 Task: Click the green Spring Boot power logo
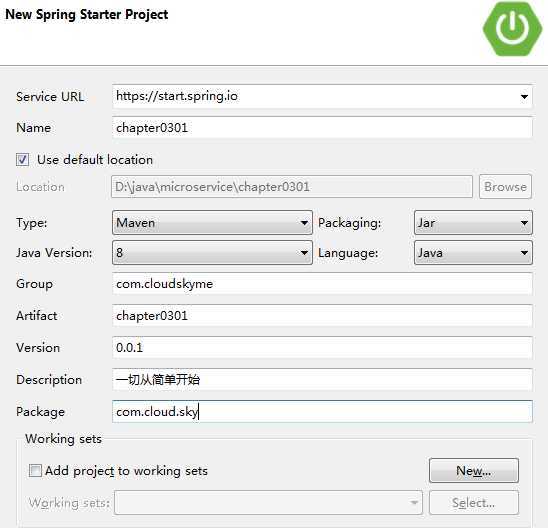[x=512, y=29]
